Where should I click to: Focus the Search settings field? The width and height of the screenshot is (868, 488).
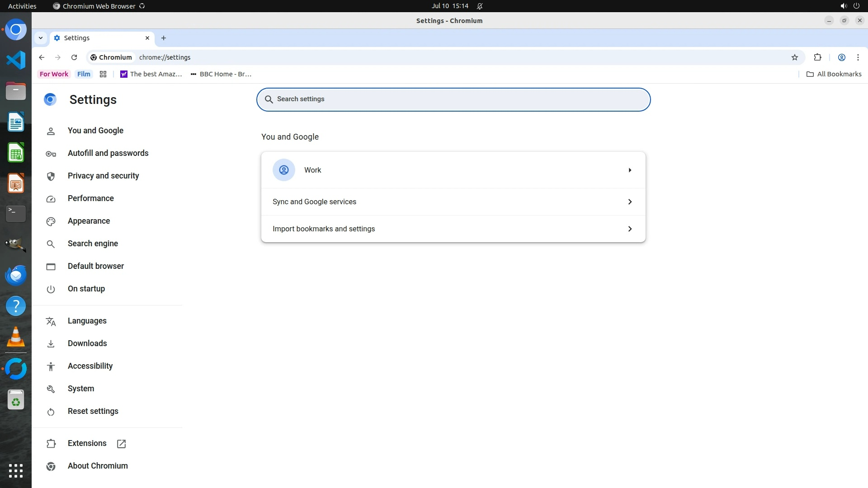453,99
